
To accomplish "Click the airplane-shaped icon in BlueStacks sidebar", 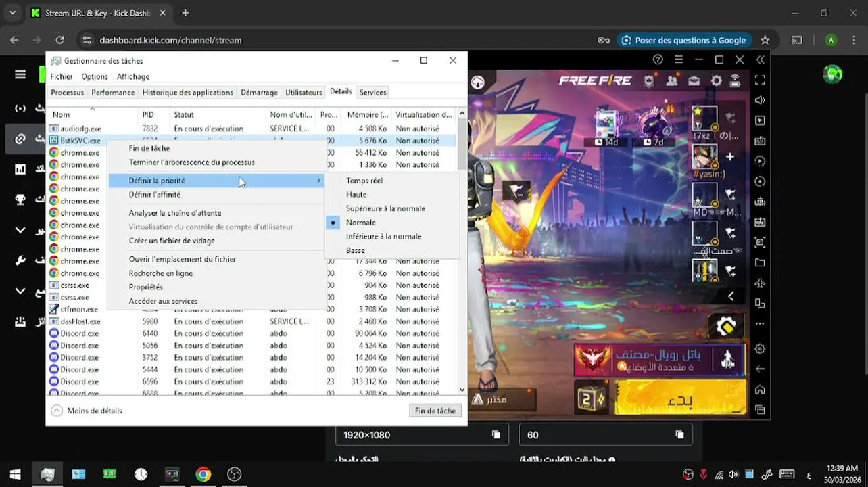I will click(760, 283).
